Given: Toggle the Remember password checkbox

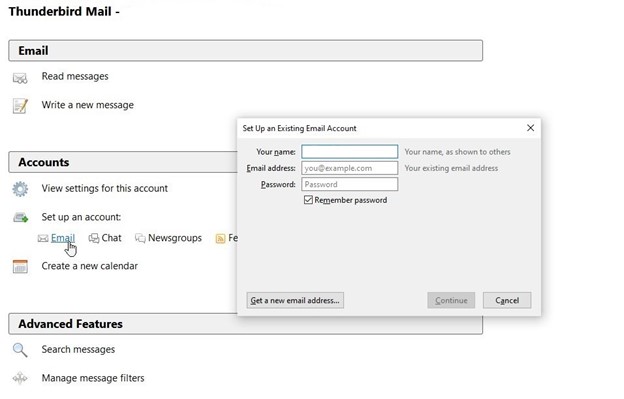Looking at the screenshot, I should coord(308,200).
